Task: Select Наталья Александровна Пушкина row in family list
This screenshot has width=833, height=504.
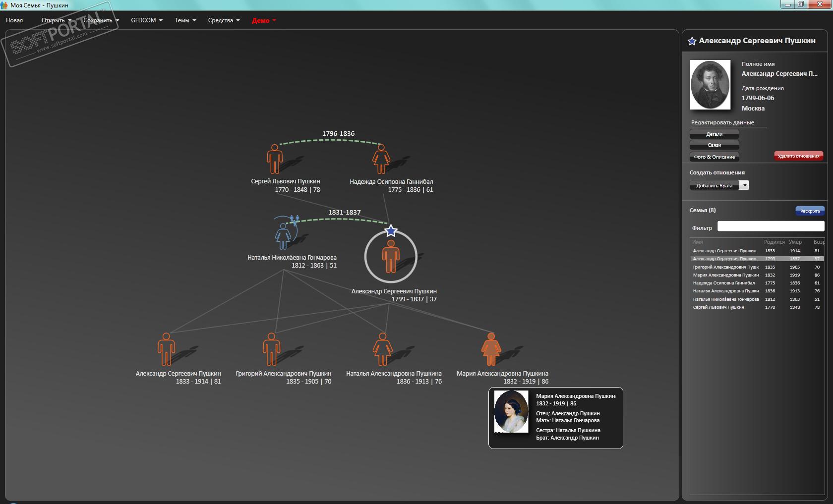Action: coord(757,291)
